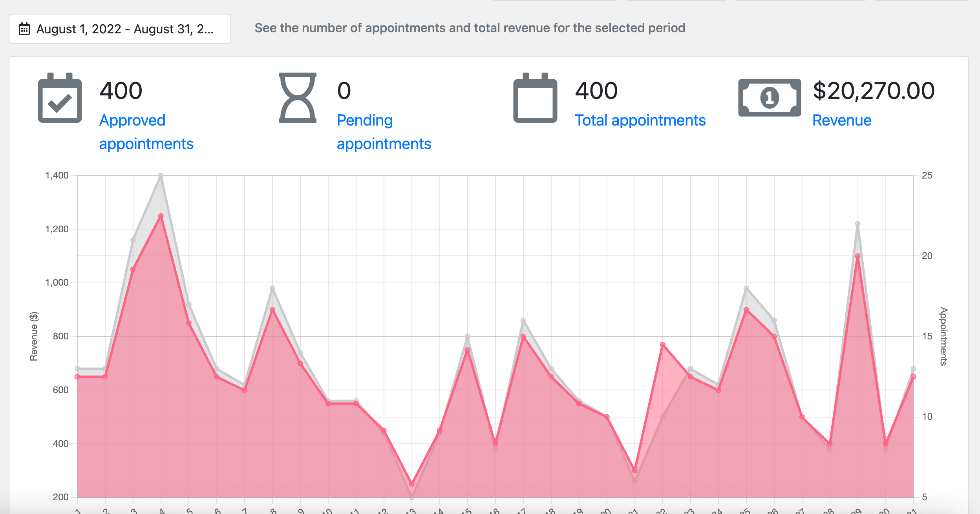Click the revenue data point on day 8
This screenshot has height=514, width=980.
click(272, 310)
